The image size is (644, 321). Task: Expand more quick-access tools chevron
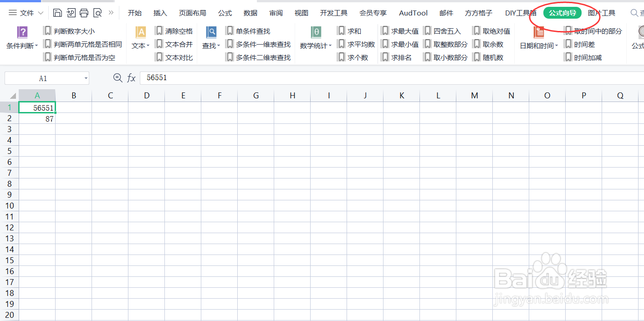pos(111,13)
